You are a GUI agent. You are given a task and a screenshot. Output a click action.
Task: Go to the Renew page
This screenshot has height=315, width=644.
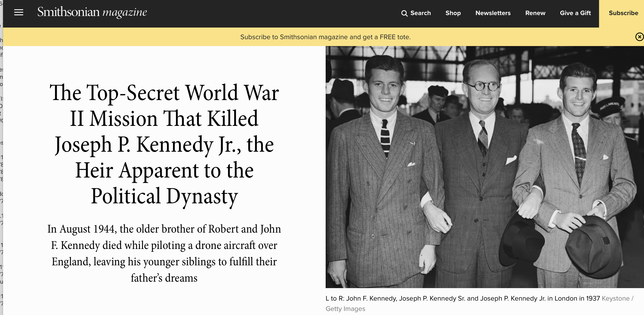click(x=535, y=13)
